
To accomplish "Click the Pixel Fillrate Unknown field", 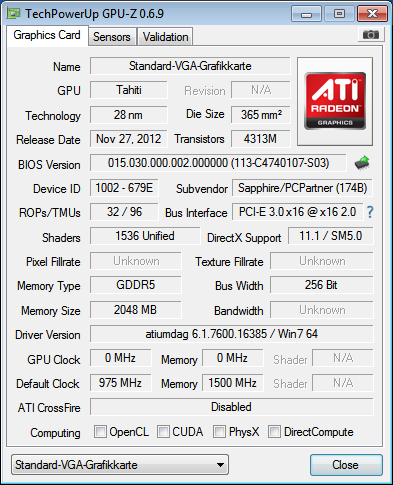I will (136, 261).
